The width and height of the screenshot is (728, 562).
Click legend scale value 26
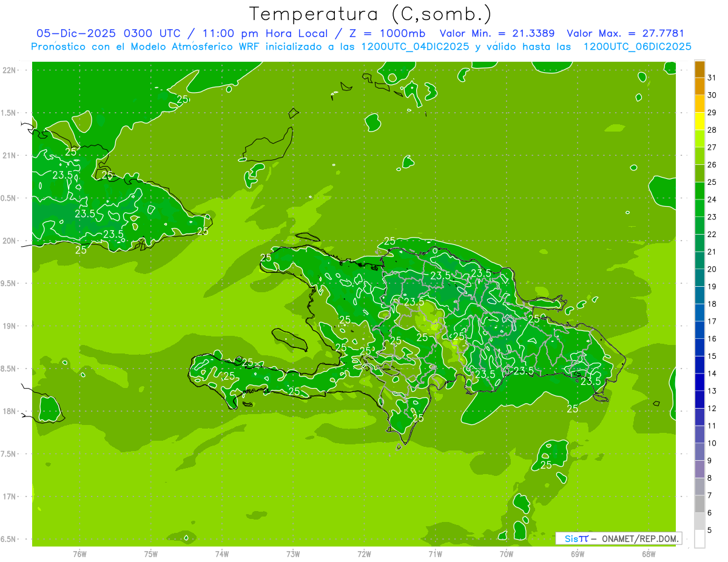click(x=712, y=165)
